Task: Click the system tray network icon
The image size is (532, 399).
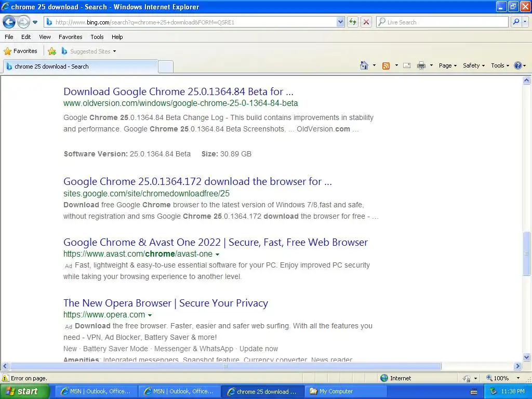Action: pyautogui.click(x=493, y=392)
